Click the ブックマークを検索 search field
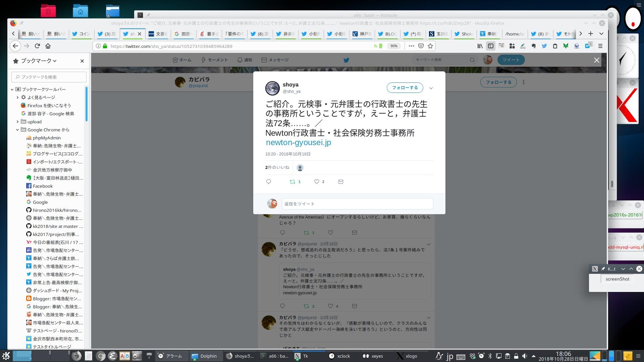 pyautogui.click(x=49, y=77)
